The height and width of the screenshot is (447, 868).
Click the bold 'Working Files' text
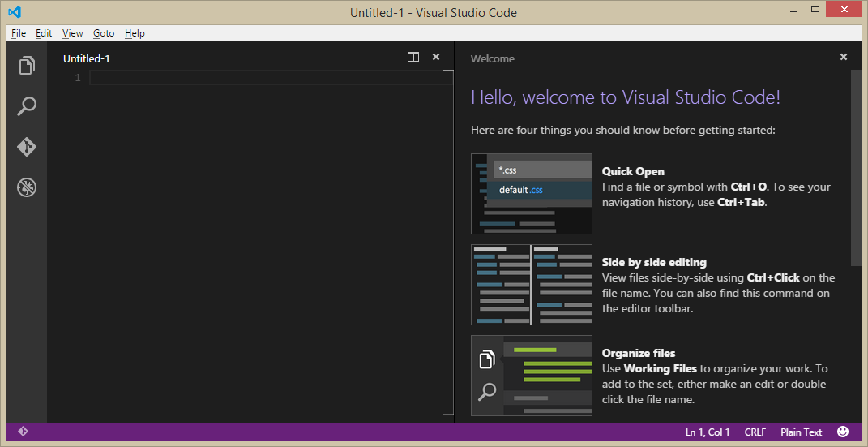click(661, 368)
